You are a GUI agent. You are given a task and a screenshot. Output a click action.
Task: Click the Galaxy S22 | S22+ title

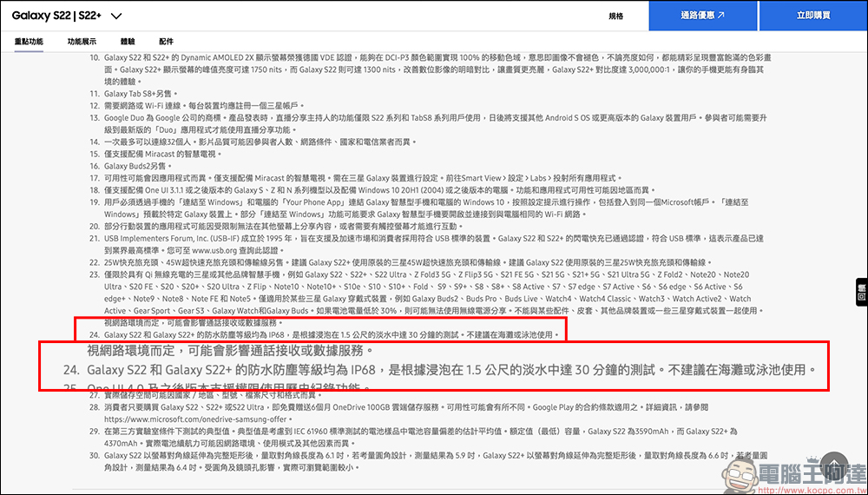56,16
